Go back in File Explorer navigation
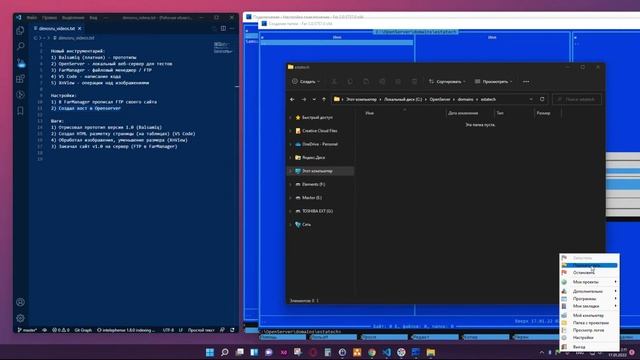This screenshot has width=640, height=360. (x=292, y=99)
